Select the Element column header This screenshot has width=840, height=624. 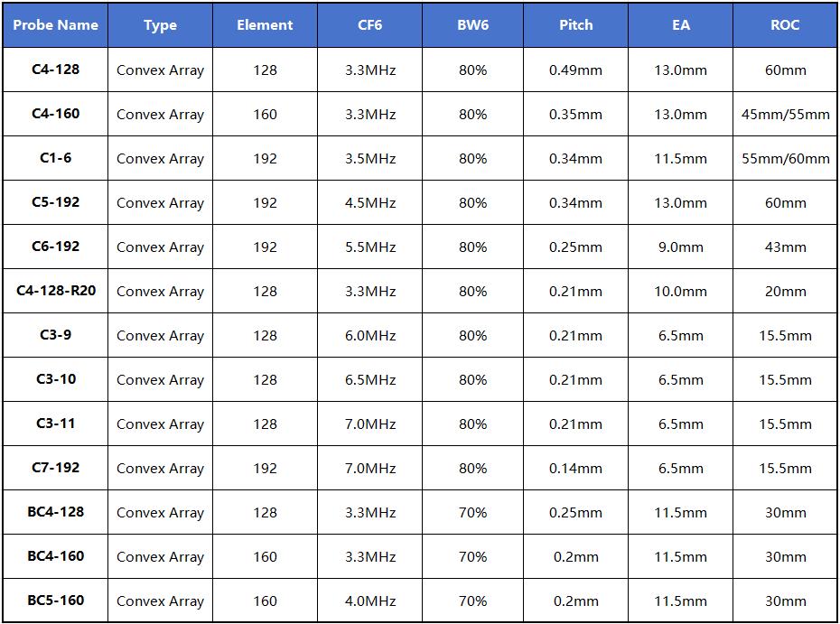point(265,25)
